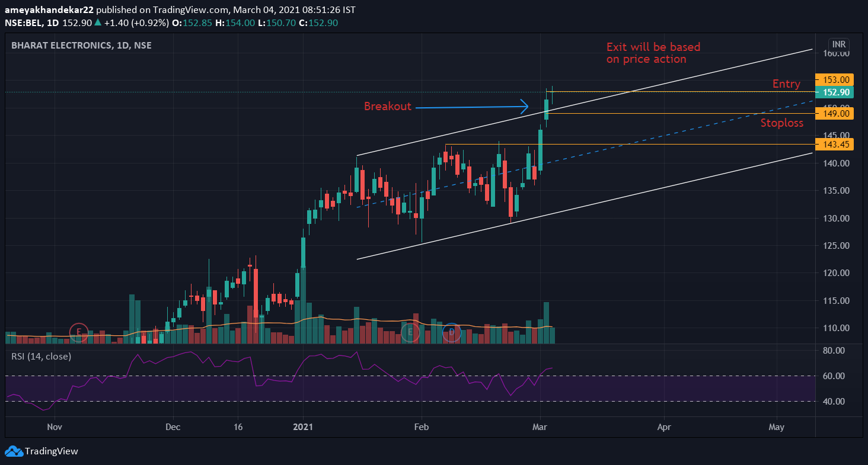Click the 'Stoploss' annotation text
The width and height of the screenshot is (868, 465).
(782, 123)
